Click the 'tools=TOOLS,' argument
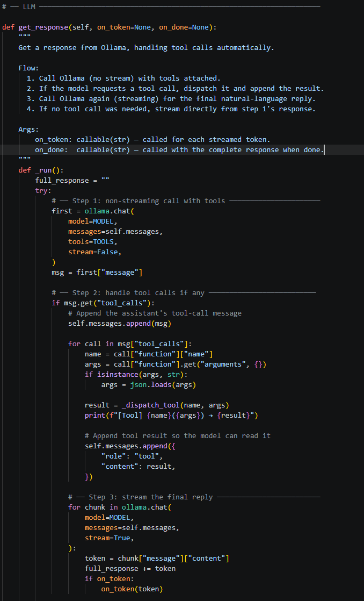The image size is (364, 601). (93, 241)
